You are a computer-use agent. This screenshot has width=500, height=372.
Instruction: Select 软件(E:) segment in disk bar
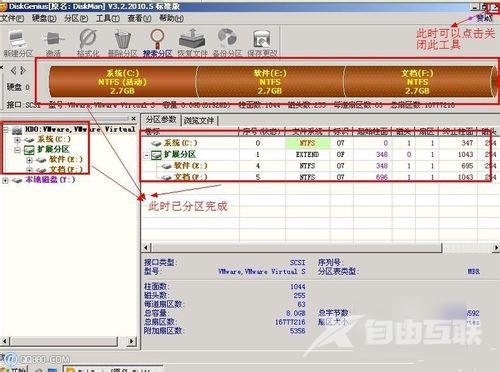pyautogui.click(x=270, y=82)
